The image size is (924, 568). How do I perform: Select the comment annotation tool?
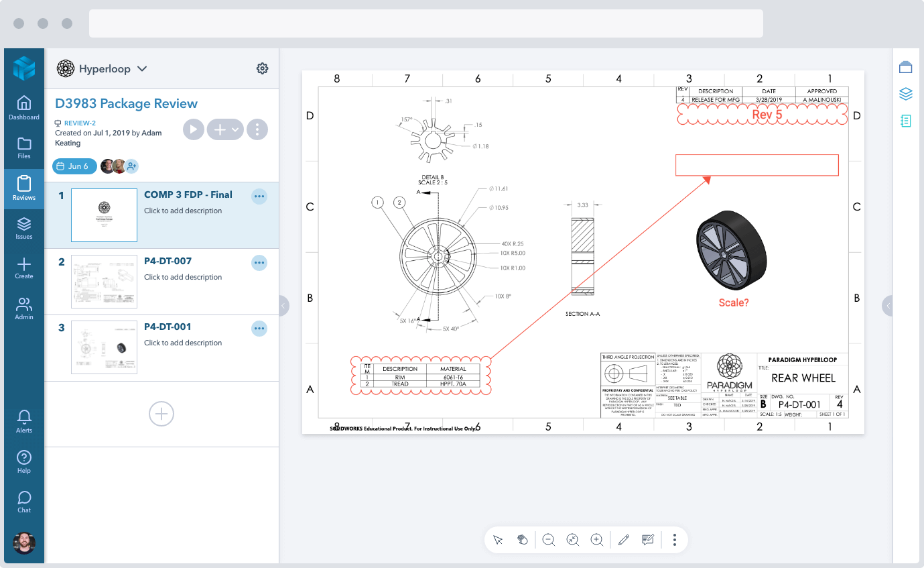(648, 540)
